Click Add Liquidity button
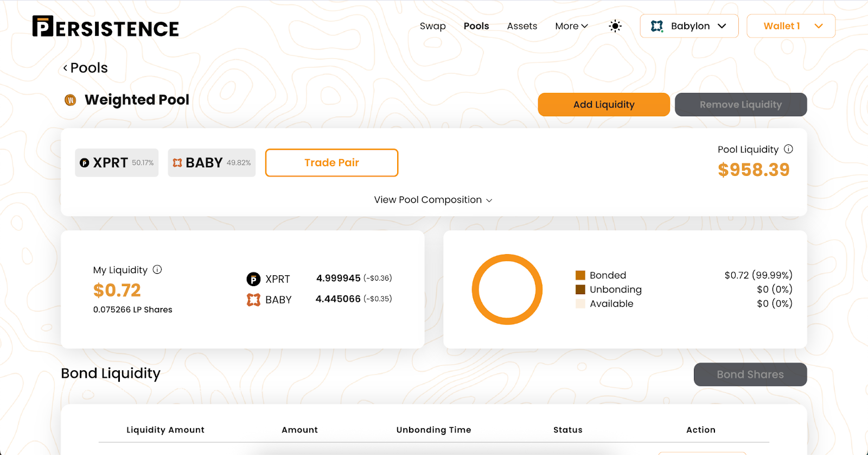 [604, 104]
